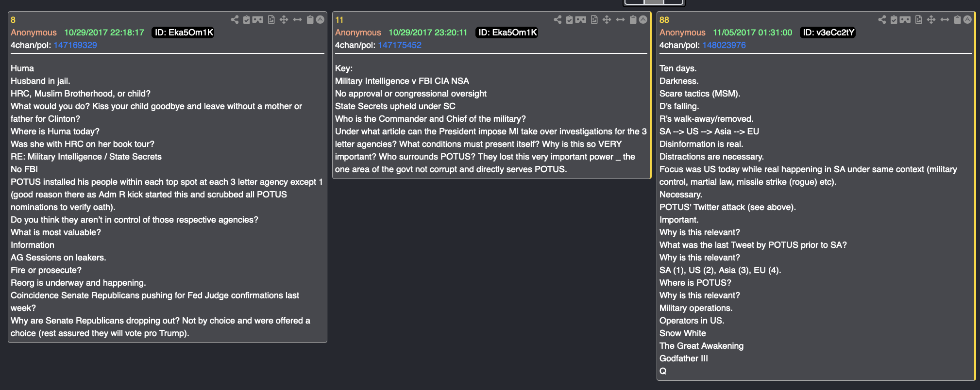Viewport: 980px width, 390px height.
Task: Open 4chan/pol link 147169329
Action: click(x=75, y=45)
